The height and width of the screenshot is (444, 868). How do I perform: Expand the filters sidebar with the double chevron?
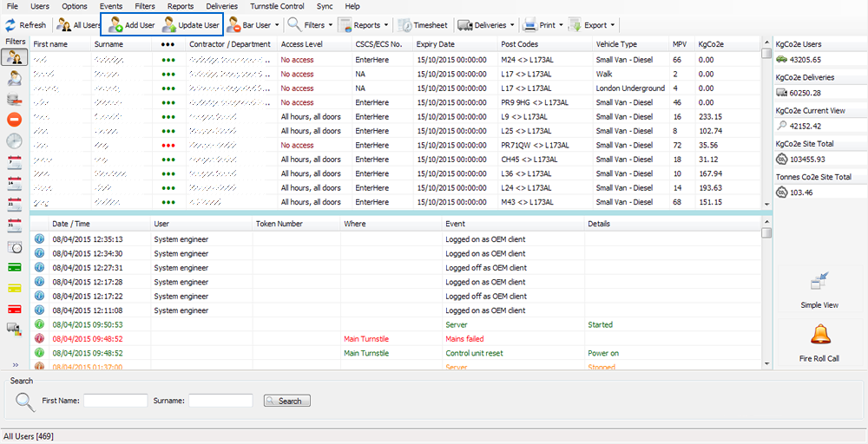(15, 364)
